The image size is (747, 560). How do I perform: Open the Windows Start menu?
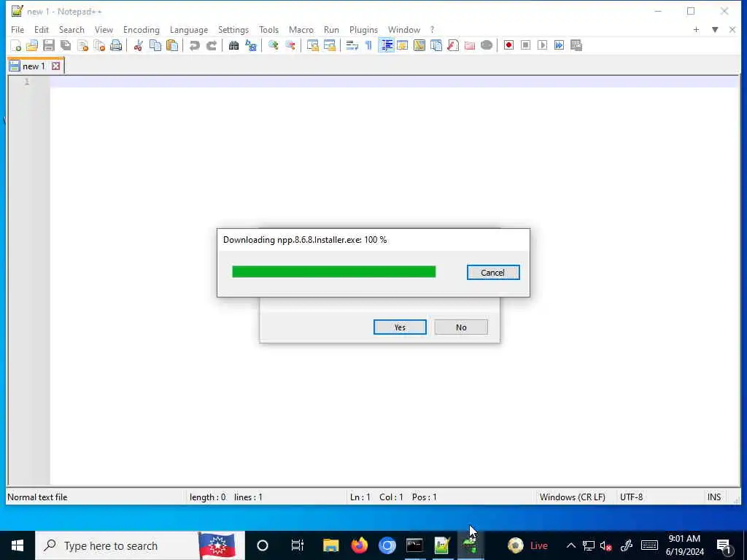18,545
